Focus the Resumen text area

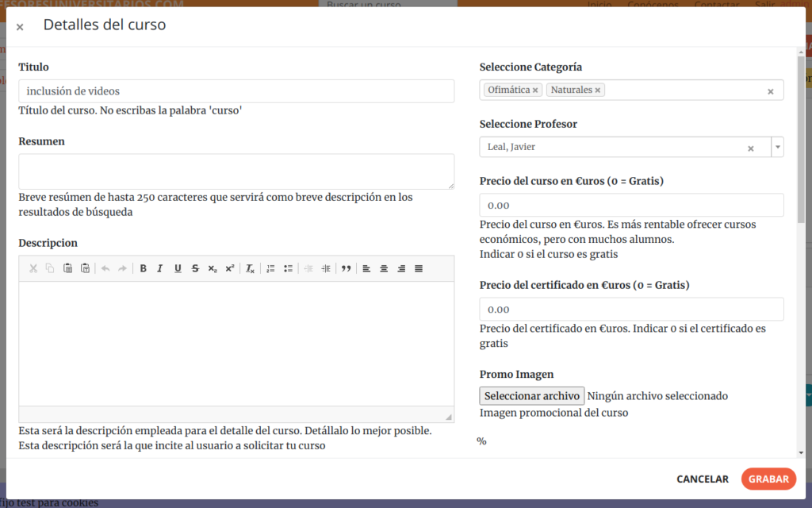point(236,171)
